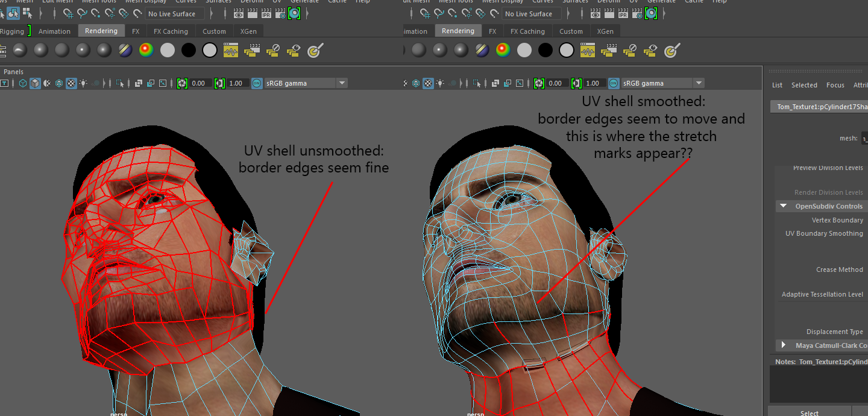Open Render View via eye clapboard, left window
Image resolution: width=868 pixels, height=416 pixels.
(239, 13)
